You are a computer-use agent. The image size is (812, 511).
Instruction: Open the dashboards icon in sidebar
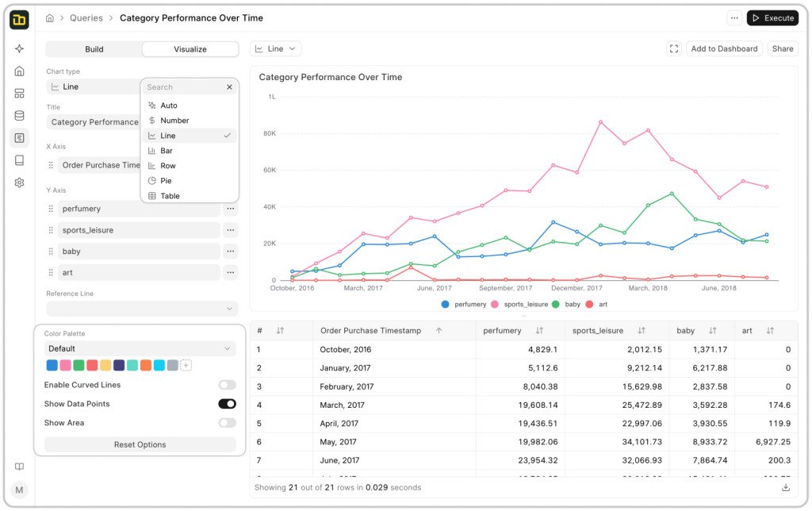pyautogui.click(x=19, y=94)
